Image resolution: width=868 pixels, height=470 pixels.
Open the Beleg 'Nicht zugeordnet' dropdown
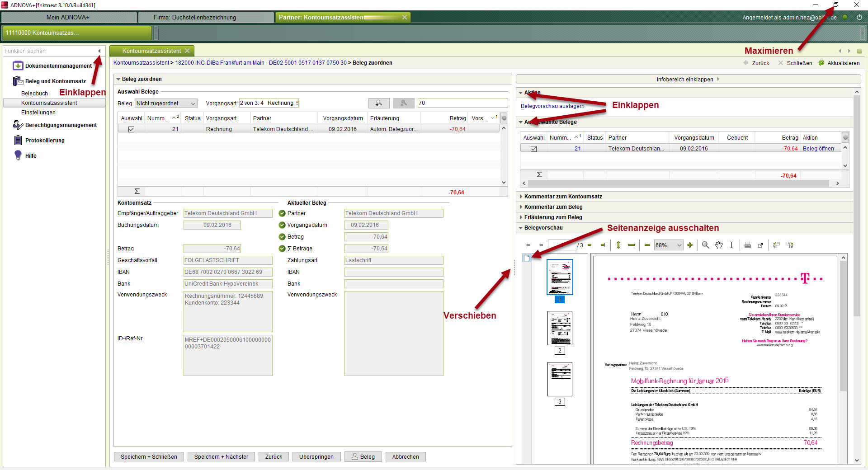coord(166,103)
